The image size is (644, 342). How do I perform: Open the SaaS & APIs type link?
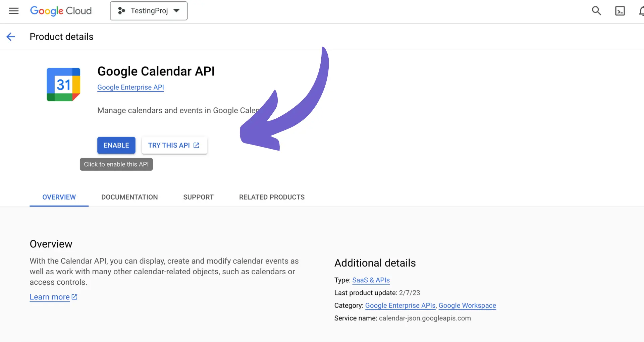point(371,280)
